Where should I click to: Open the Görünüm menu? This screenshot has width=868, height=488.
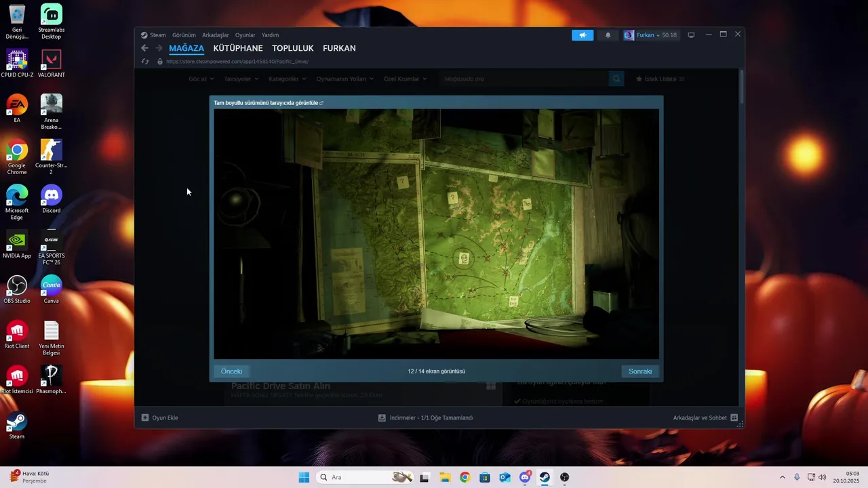coord(184,35)
